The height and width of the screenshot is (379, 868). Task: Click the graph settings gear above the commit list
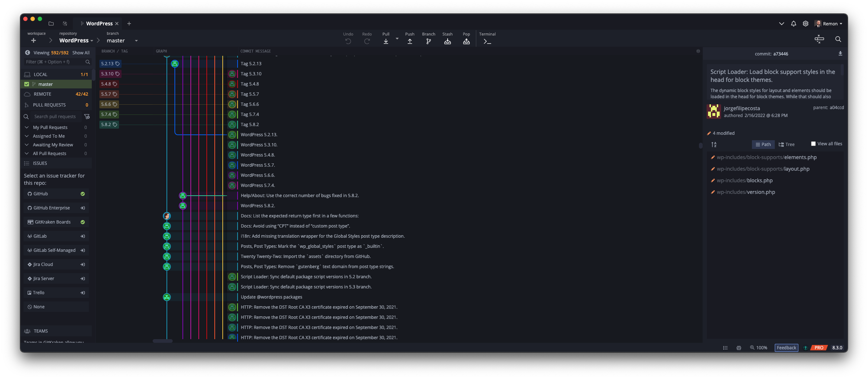(698, 51)
